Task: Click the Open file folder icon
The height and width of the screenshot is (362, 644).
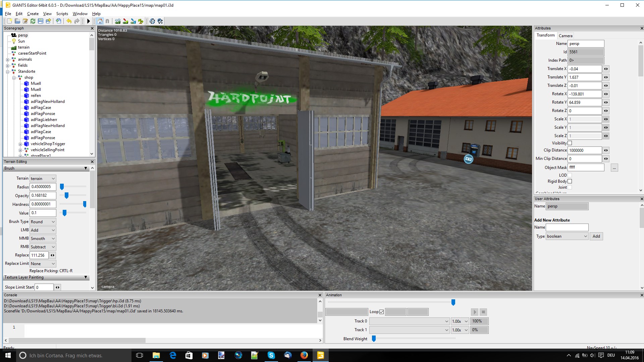Action: [17, 21]
